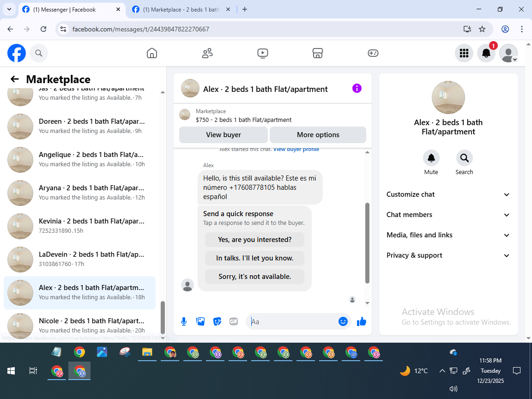The height and width of the screenshot is (399, 532).
Task: Click the conversation list scrollbar thumb
Action: click(x=163, y=317)
